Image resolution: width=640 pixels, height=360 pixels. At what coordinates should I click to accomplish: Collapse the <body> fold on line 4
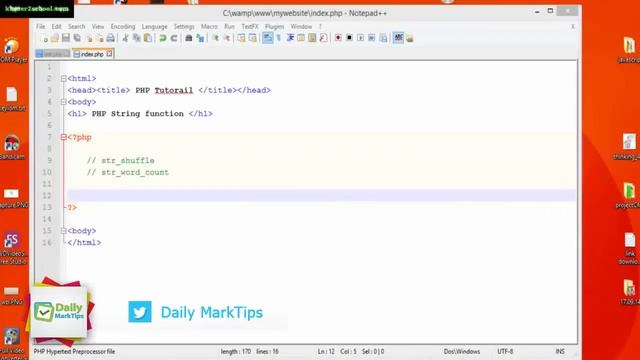point(64,102)
